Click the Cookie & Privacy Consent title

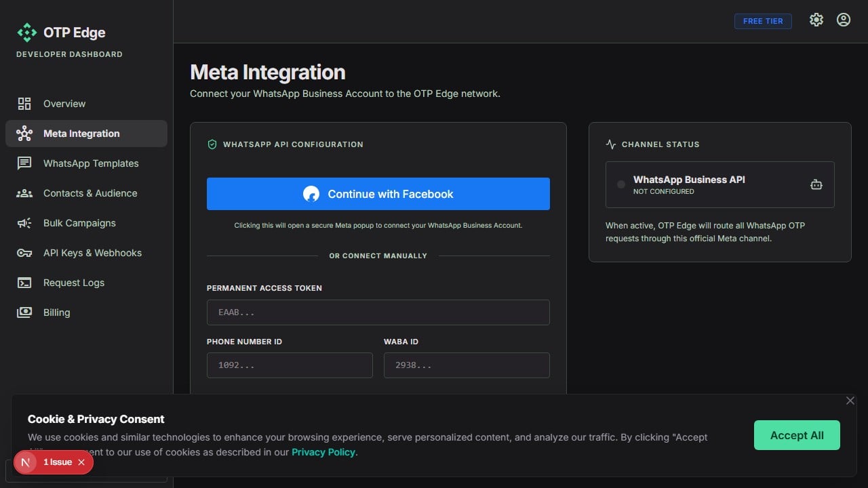click(96, 419)
